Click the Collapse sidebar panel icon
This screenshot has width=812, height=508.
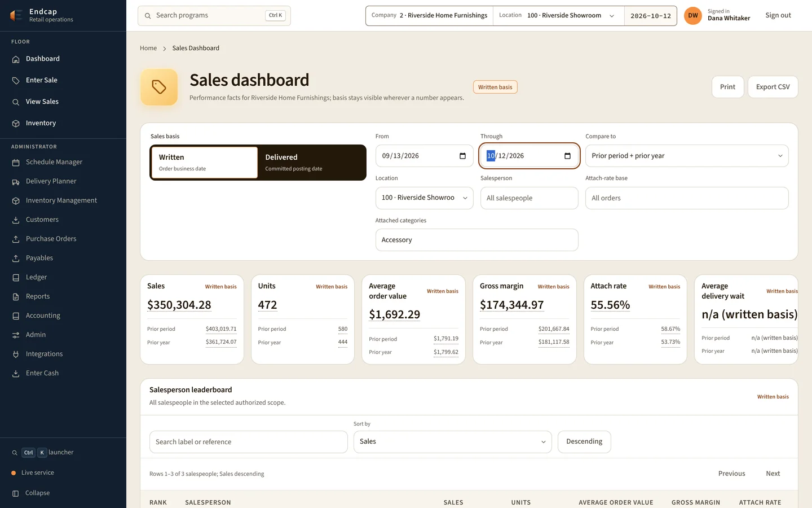point(16,493)
